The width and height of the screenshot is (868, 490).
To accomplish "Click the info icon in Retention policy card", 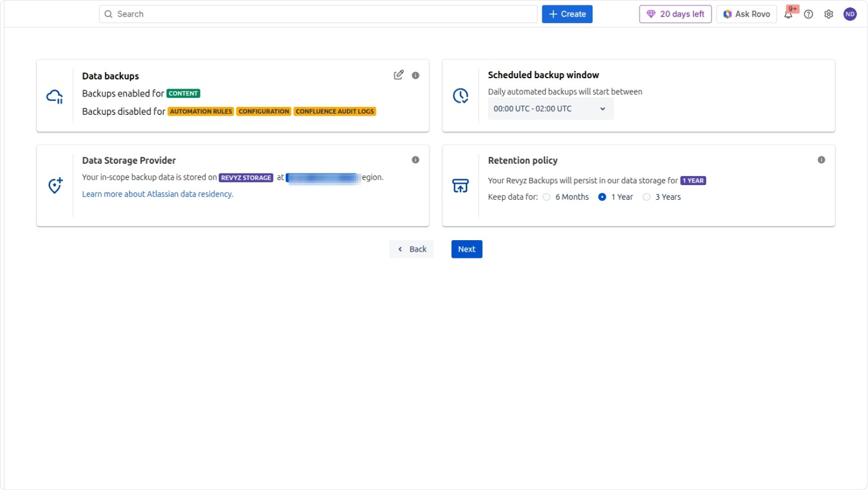I will (x=821, y=160).
